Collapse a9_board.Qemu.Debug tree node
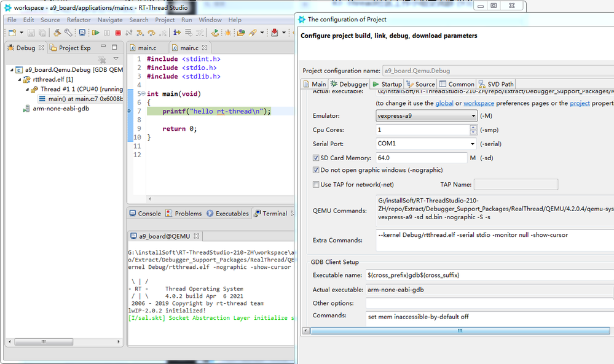This screenshot has width=614, height=364. (x=12, y=70)
